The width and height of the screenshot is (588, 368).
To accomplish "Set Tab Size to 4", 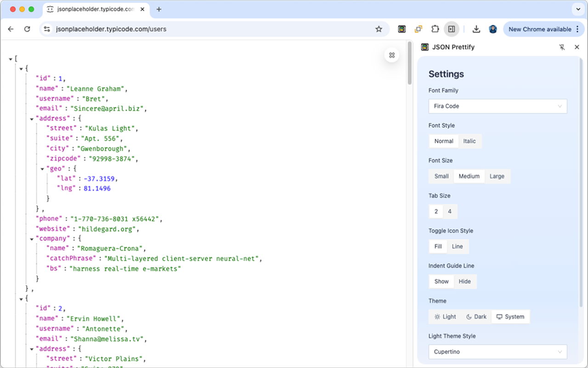I will (x=450, y=212).
